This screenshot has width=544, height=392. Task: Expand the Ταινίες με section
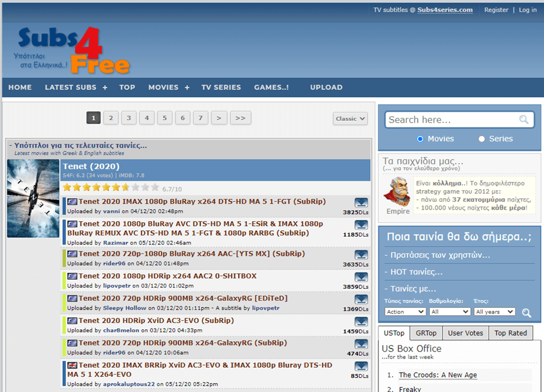(x=410, y=289)
